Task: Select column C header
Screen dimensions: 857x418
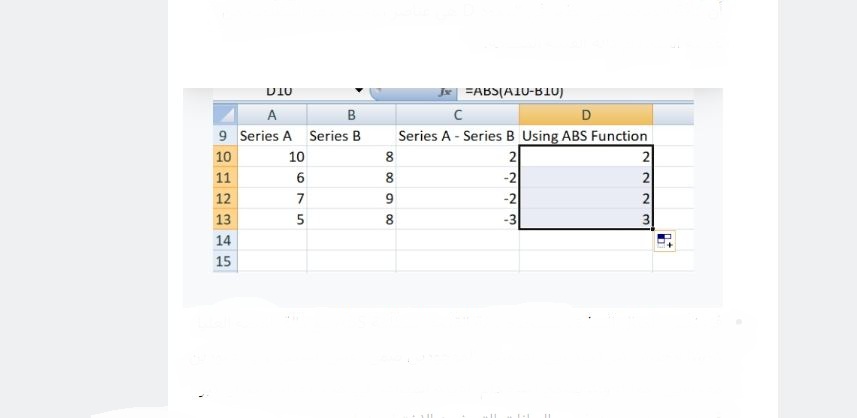Action: (457, 114)
